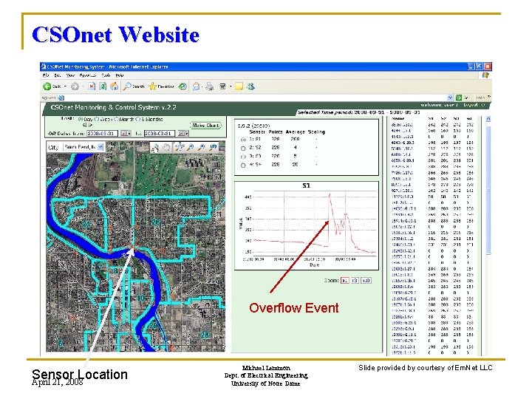Viewport: 532px width, 399px height.
Task: Click the Print icon in IE toolbar
Action: pos(210,86)
